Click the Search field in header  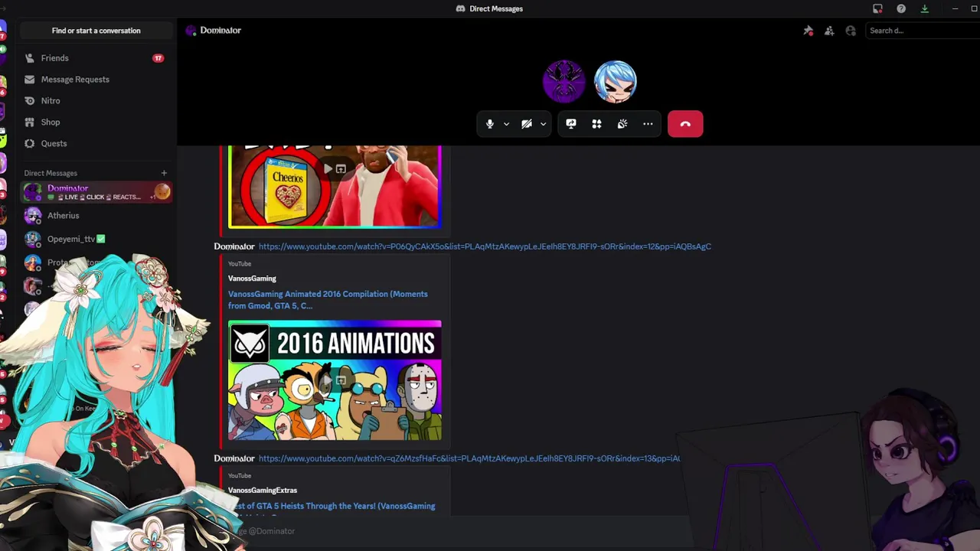pos(922,31)
